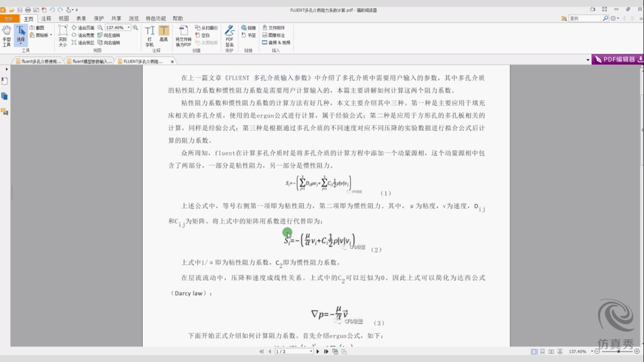Screen dimensions: 644x362
Task: Open PDF Sign (PDF签名)
Action: coord(229,36)
